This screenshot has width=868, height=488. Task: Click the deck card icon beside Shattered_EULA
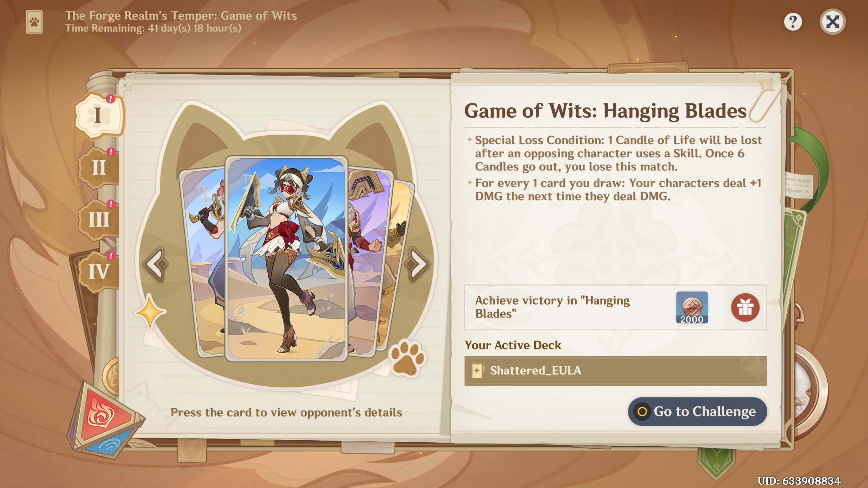(x=477, y=371)
